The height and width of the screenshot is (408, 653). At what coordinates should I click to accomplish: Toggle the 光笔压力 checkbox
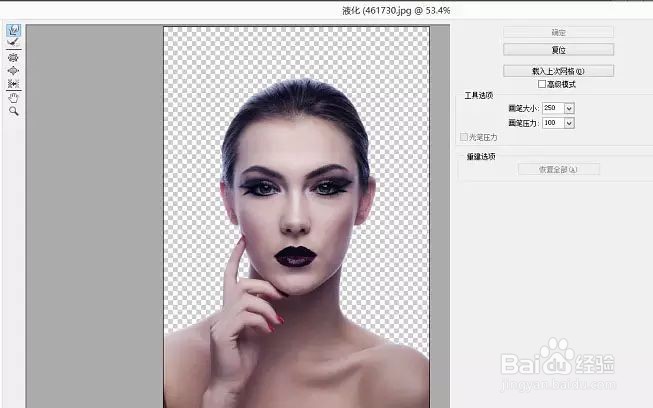pyautogui.click(x=464, y=137)
